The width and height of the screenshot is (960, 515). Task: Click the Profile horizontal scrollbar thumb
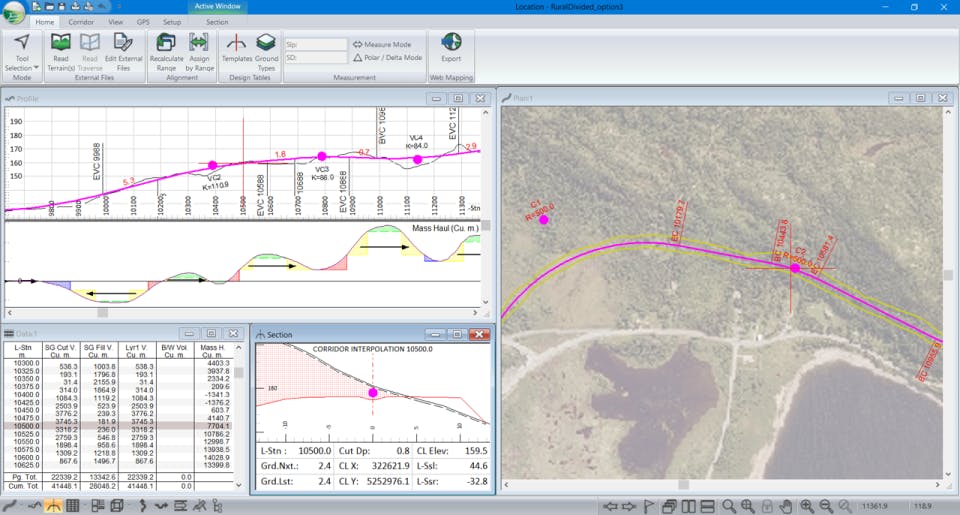[x=101, y=312]
